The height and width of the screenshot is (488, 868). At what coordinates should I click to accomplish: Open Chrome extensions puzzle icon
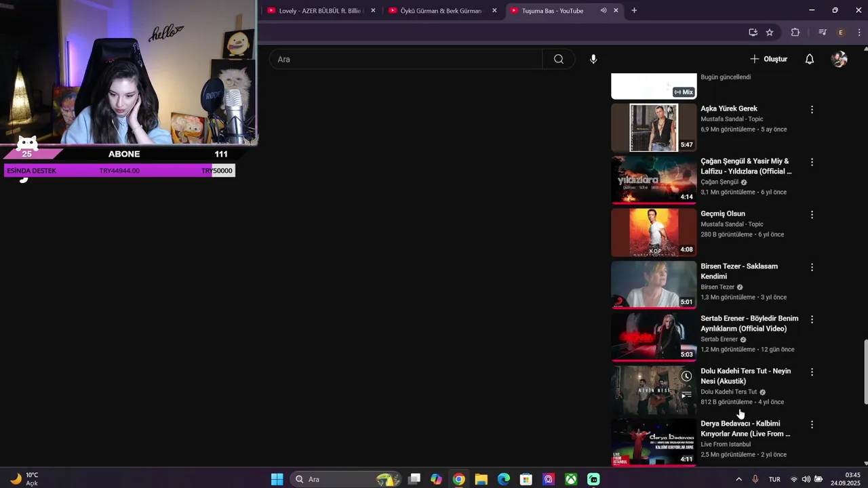(x=795, y=32)
